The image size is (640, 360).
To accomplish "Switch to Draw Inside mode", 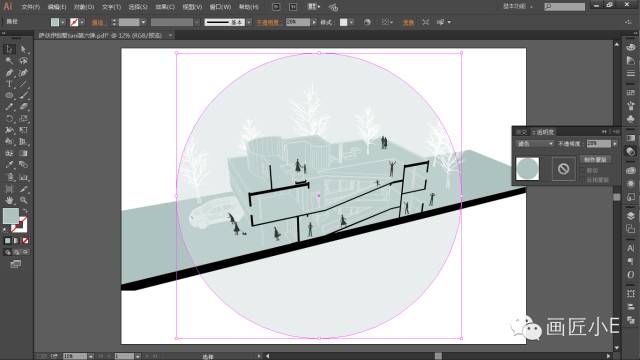I will pyautogui.click(x=25, y=252).
